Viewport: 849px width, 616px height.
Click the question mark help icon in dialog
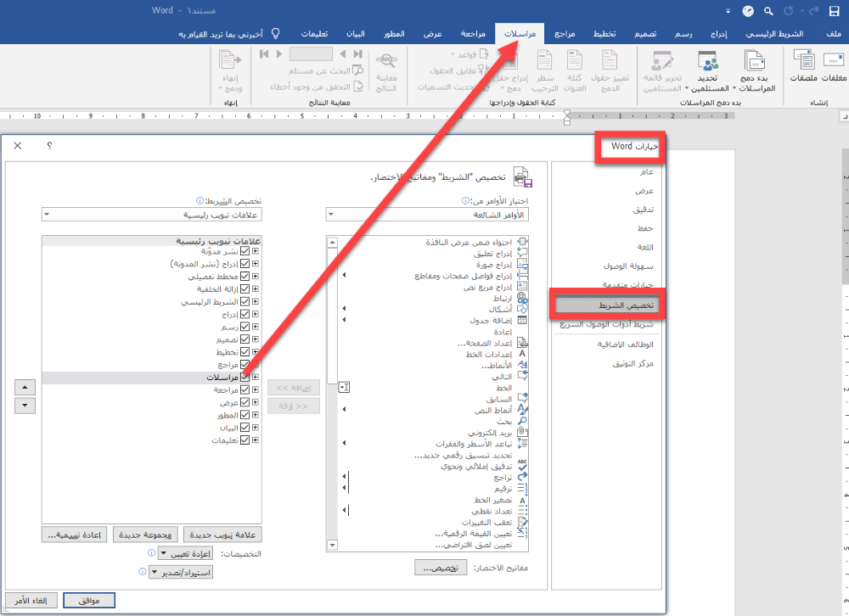point(49,146)
